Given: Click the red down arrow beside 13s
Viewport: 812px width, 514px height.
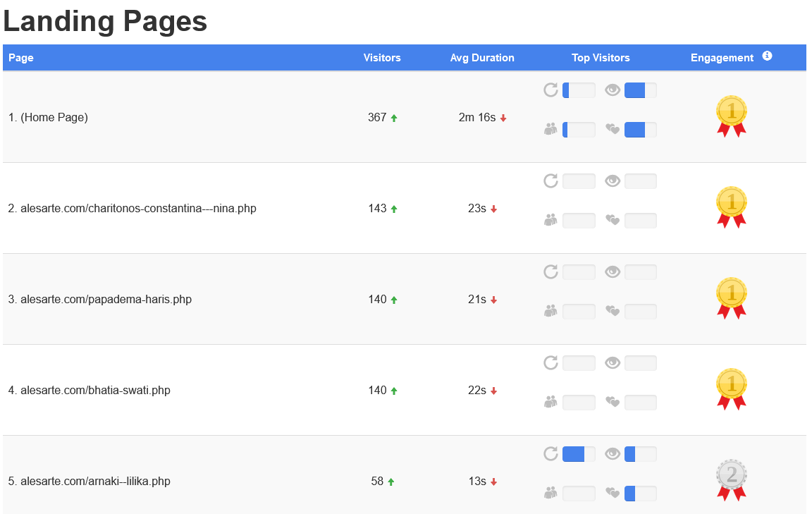Looking at the screenshot, I should pyautogui.click(x=493, y=482).
